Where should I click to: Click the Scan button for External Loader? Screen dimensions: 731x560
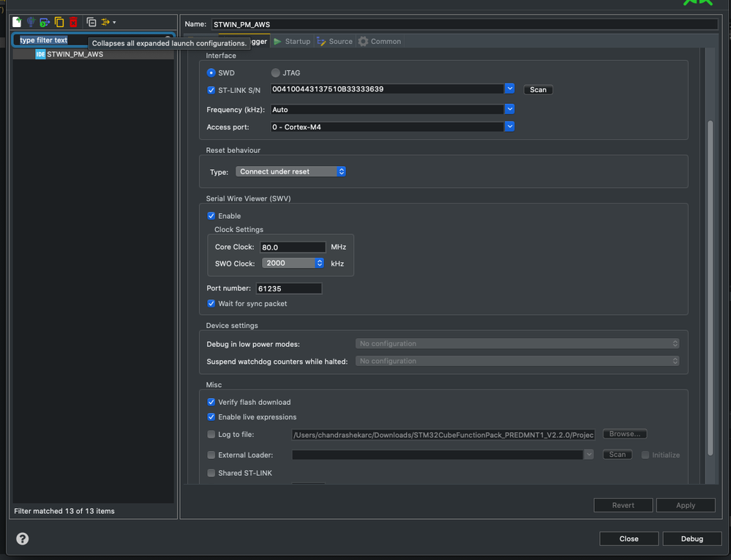[618, 454]
